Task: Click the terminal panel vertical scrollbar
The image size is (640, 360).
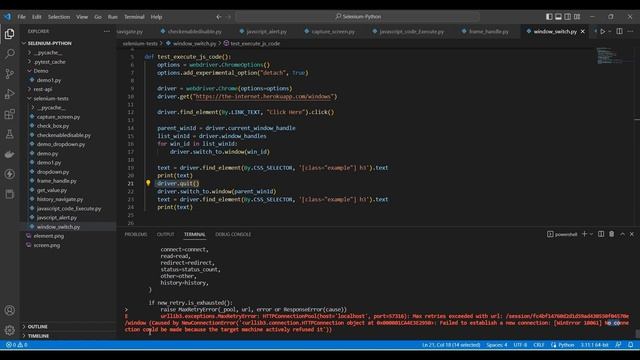Action: 637,333
